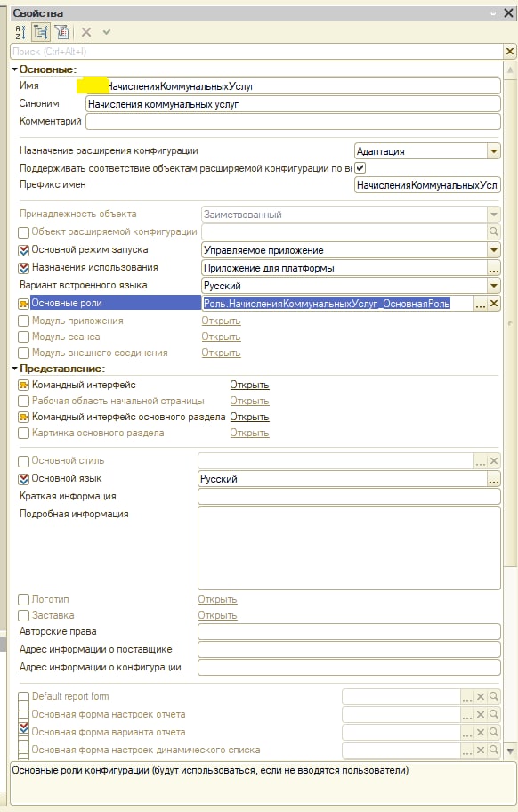518x812 pixels.
Task: Click scrollbar down arrow of properties list
Action: pyautogui.click(x=510, y=751)
